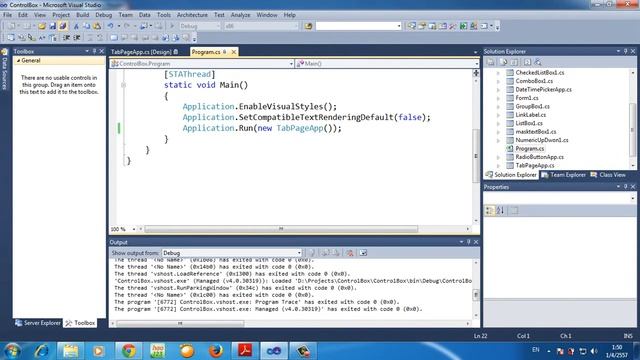Image resolution: width=640 pixels, height=360 pixels.
Task: Select LinkLabel.cs in Solution Explorer
Action: (x=530, y=115)
